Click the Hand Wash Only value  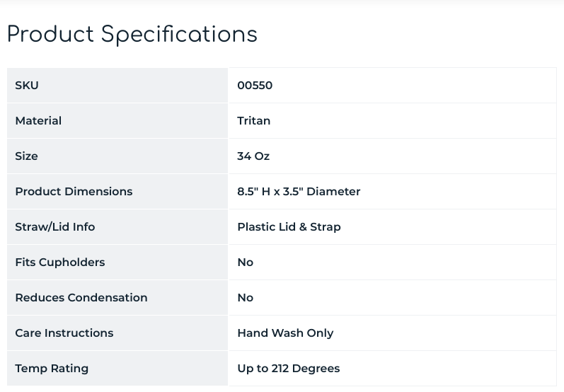point(285,333)
